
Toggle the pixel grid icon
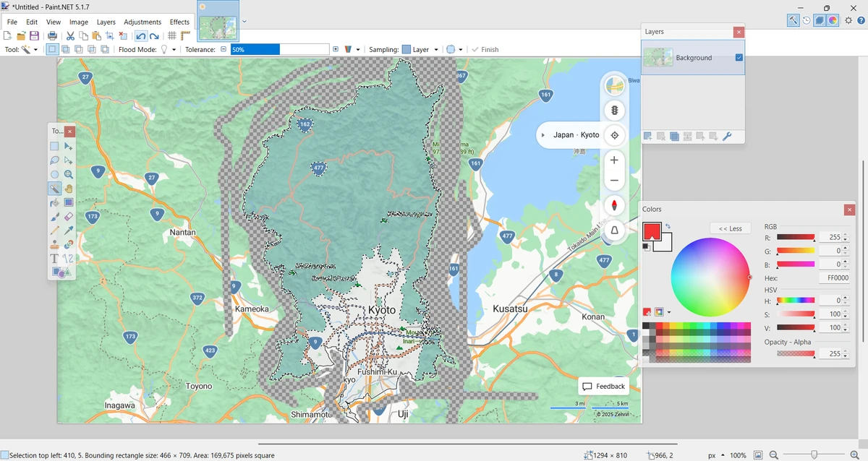pos(172,35)
